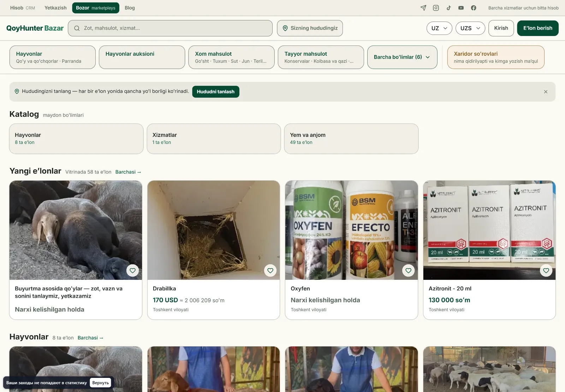Open Tayyor mahsulot category

pos(321,57)
